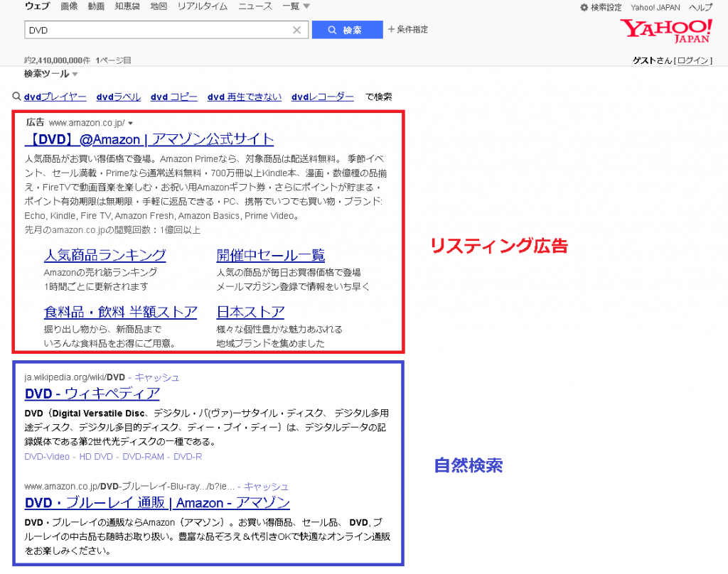Open the Yahoo! JAPAN top link

click(655, 7)
